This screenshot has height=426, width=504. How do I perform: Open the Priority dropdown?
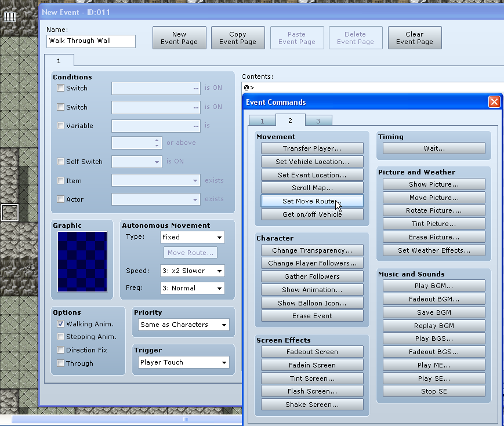pyautogui.click(x=184, y=325)
